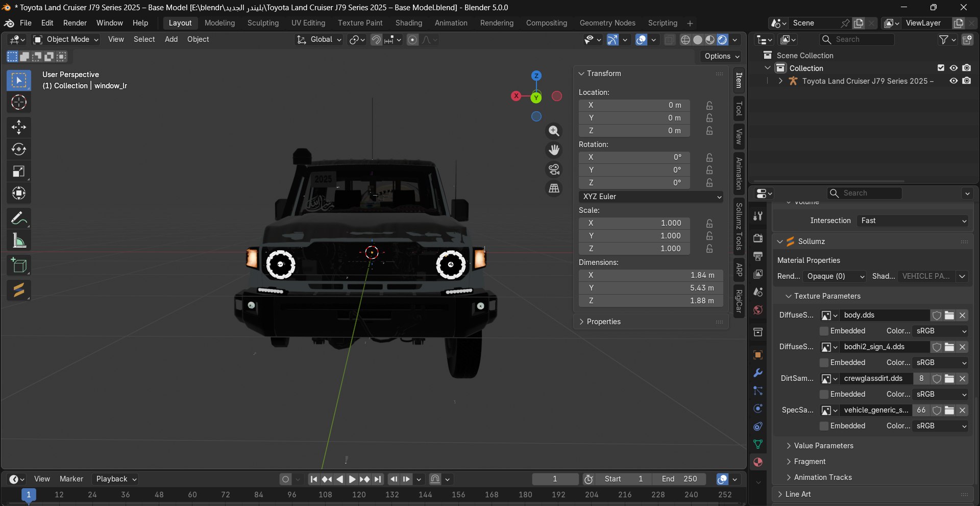Expand the Fragment section

[810, 462]
